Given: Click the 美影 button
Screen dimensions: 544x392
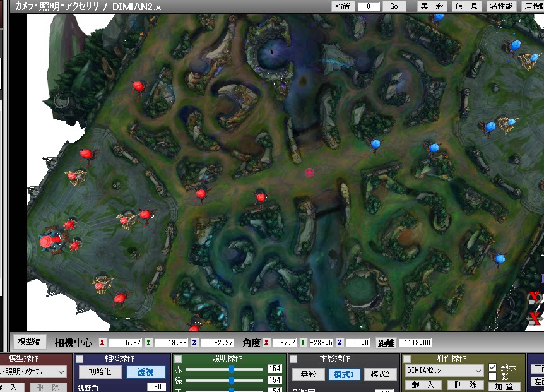Looking at the screenshot, I should [x=432, y=6].
